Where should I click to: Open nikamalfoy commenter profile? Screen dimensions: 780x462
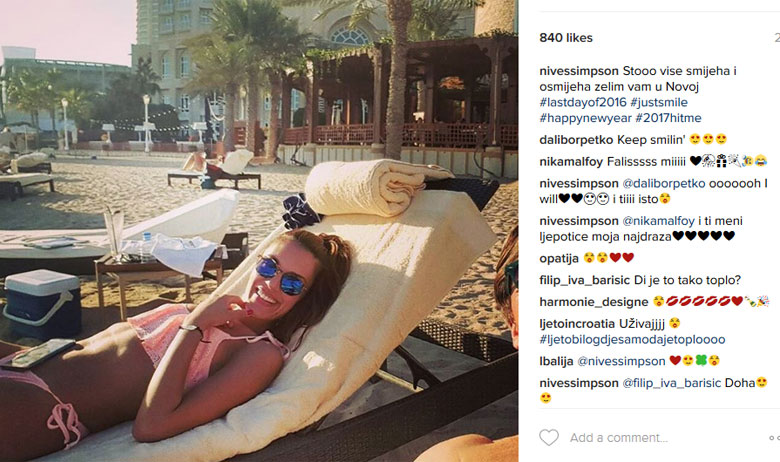(572, 162)
